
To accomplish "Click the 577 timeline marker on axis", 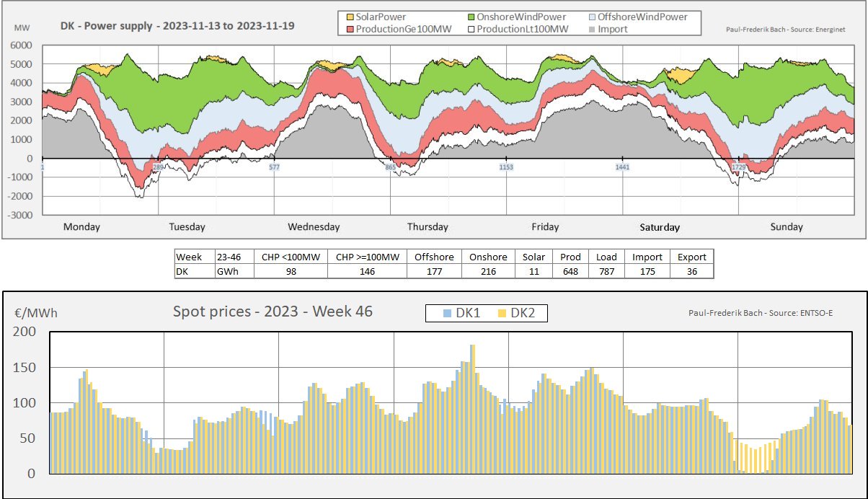I will (274, 167).
